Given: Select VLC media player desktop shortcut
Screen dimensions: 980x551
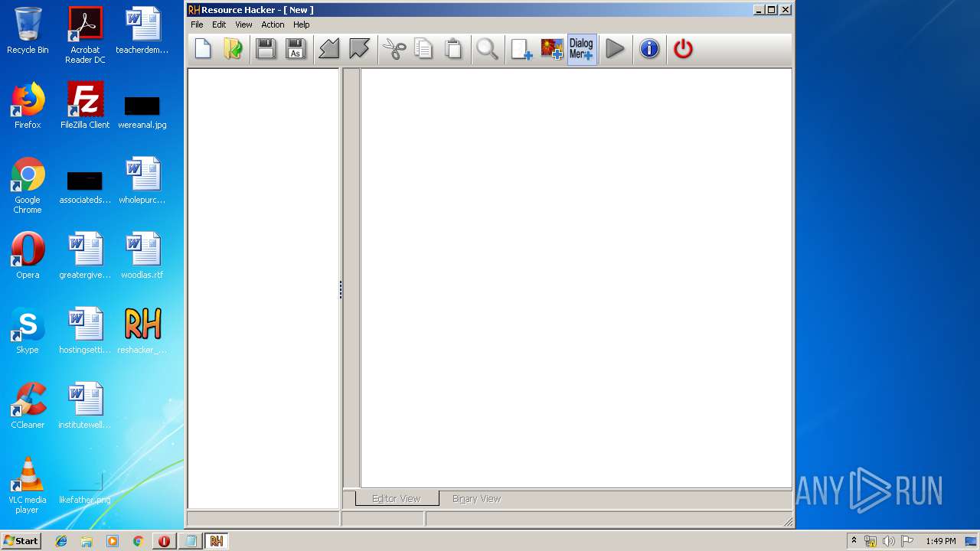Looking at the screenshot, I should pyautogui.click(x=28, y=486).
